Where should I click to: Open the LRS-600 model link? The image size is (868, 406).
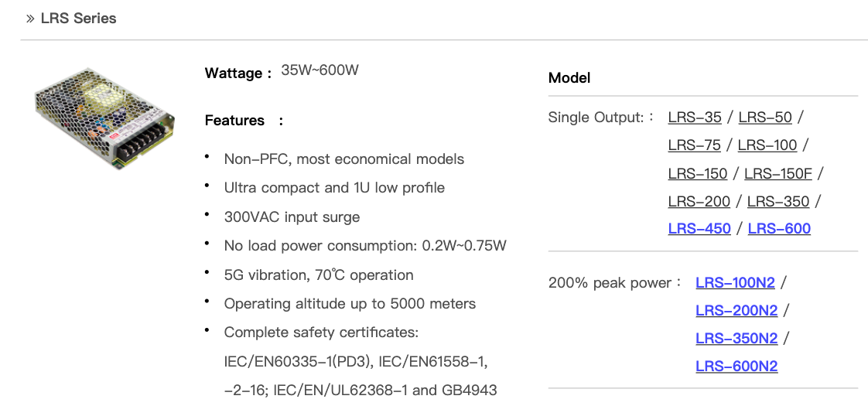pyautogui.click(x=779, y=229)
